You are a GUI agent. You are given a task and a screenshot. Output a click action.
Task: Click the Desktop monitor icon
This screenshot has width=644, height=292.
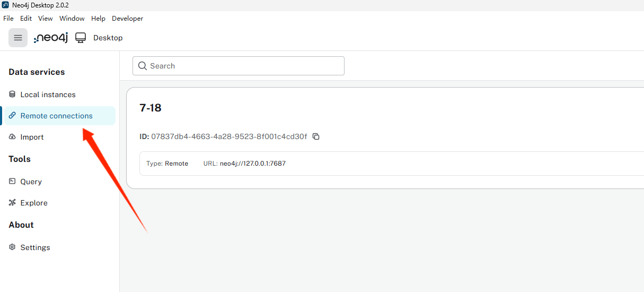click(x=81, y=38)
